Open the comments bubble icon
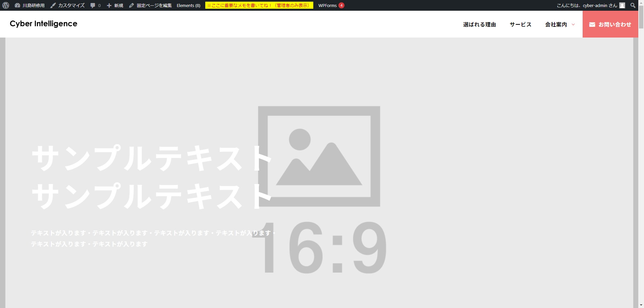 click(x=93, y=5)
